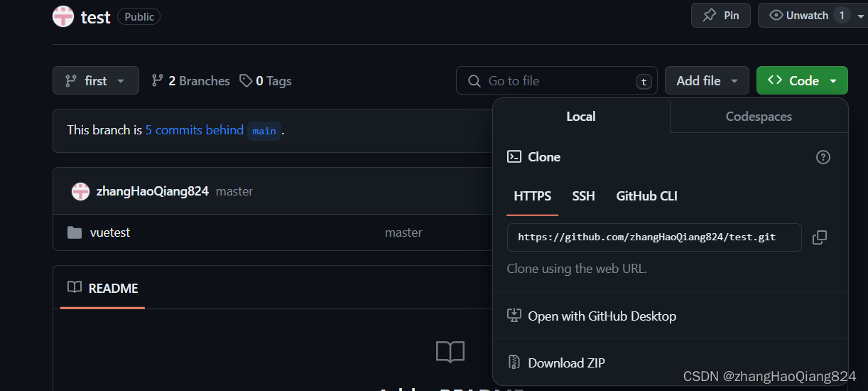Open the first branch selector dropdown
868x391 pixels.
pyautogui.click(x=96, y=81)
